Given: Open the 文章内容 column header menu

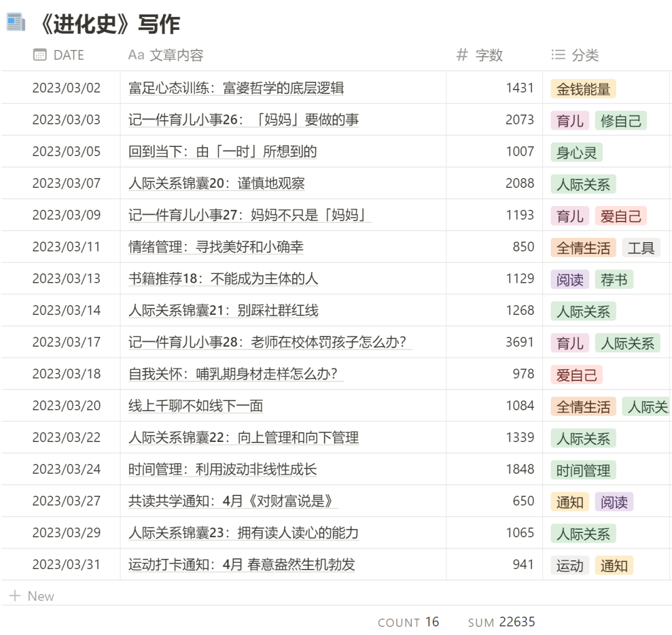Looking at the screenshot, I should pyautogui.click(x=166, y=55).
